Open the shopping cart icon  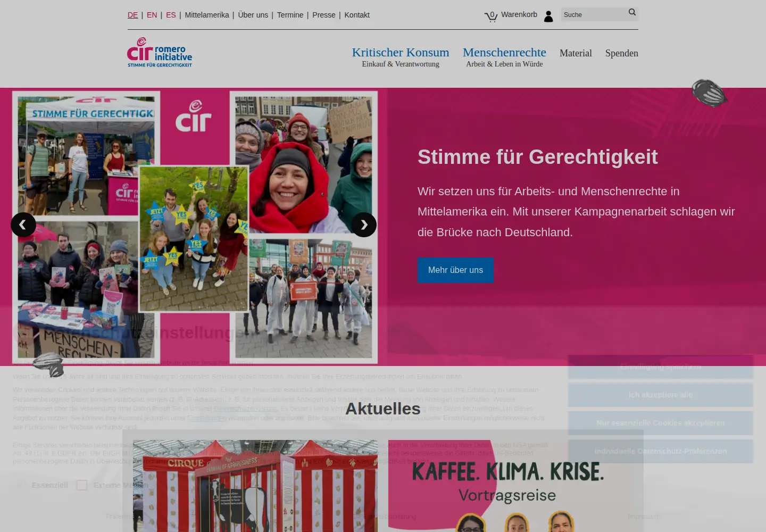coord(491,16)
